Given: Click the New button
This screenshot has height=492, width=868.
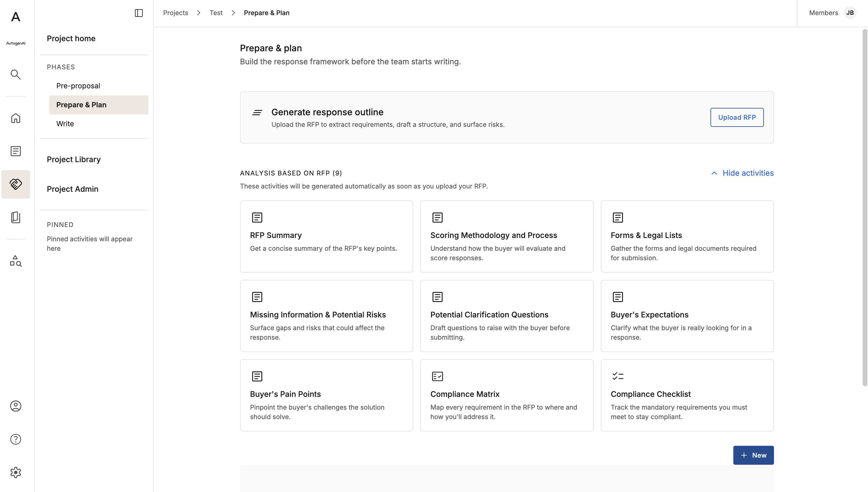Looking at the screenshot, I should pyautogui.click(x=753, y=455).
